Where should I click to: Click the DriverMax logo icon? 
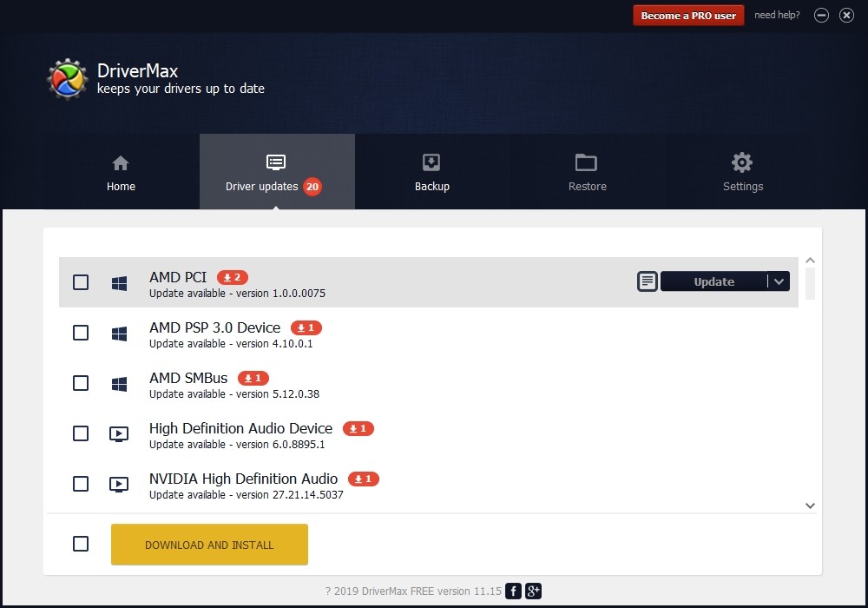[68, 79]
